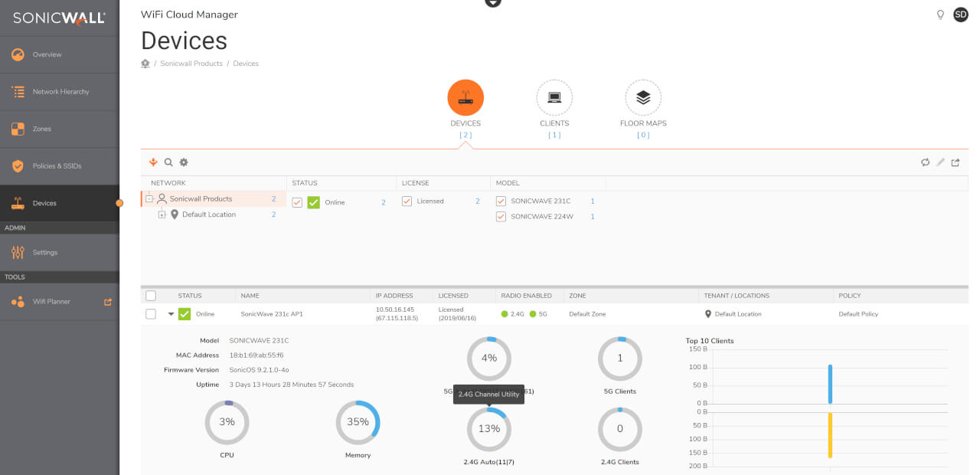The image size is (980, 475).
Task: Collapse the SonicWave 231c AP1 row details
Action: click(x=171, y=314)
